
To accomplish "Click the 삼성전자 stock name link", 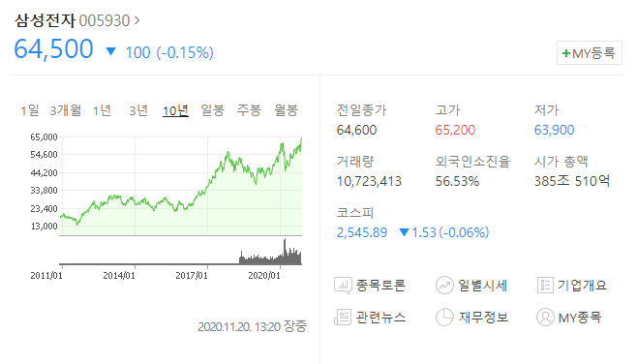I will tap(45, 20).
